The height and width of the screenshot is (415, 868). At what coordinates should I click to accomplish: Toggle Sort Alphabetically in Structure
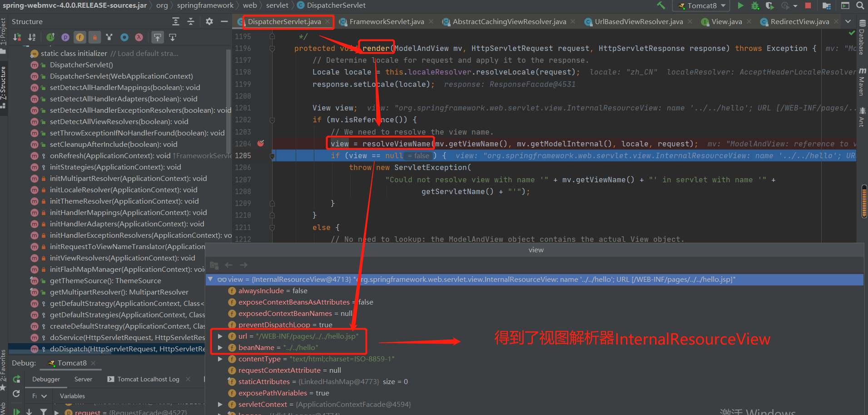coord(32,37)
